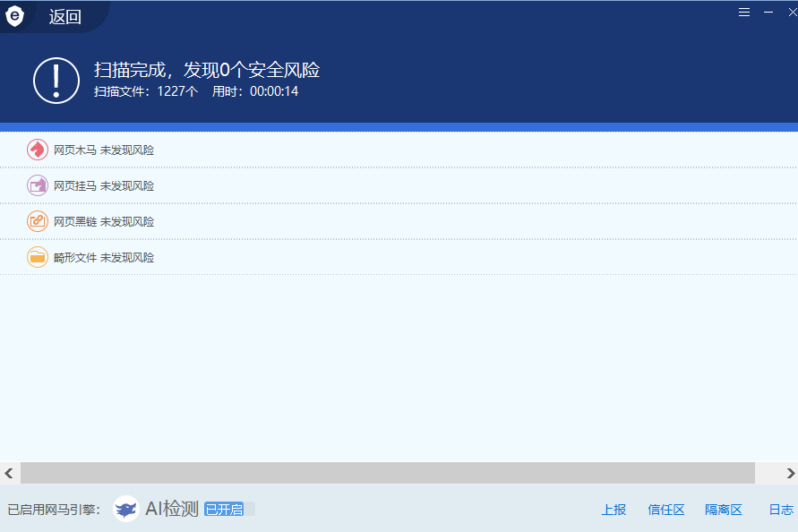Click the 扫描文件: 1227个 count
Screen dimensions: 798x532
pyautogui.click(x=146, y=91)
